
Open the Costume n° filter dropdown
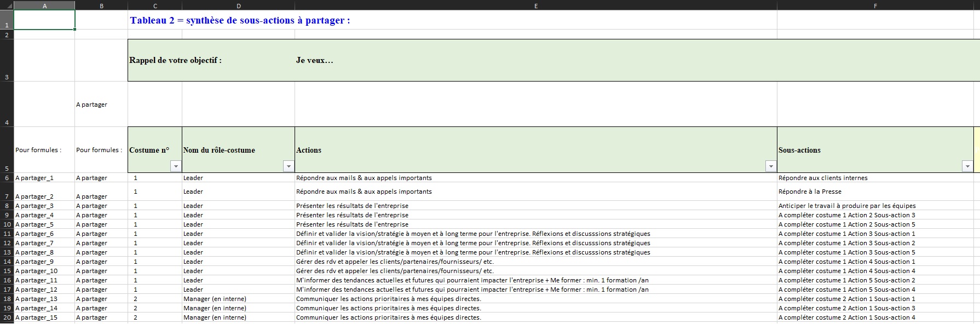coord(176,166)
